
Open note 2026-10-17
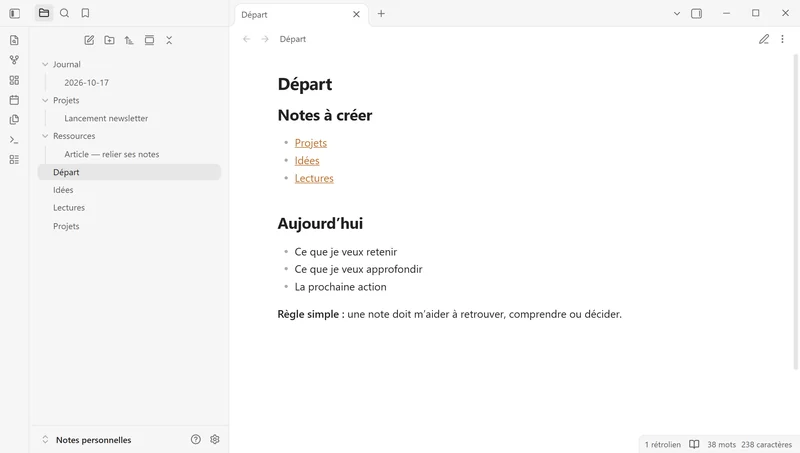[86, 83]
